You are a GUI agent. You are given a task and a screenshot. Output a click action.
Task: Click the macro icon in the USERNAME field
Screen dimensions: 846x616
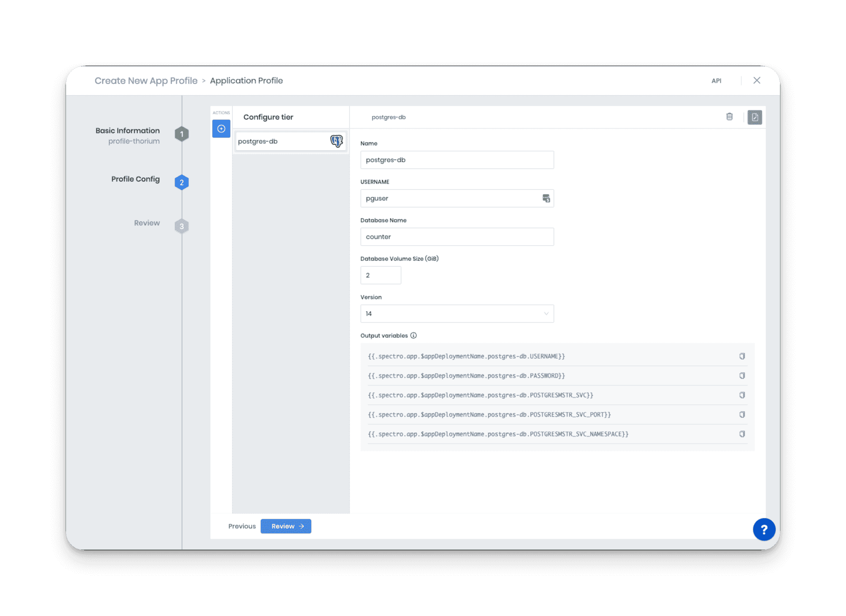pyautogui.click(x=546, y=198)
